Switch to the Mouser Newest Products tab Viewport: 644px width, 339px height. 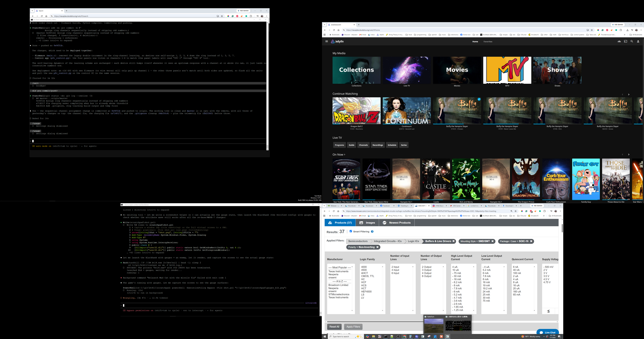397,223
